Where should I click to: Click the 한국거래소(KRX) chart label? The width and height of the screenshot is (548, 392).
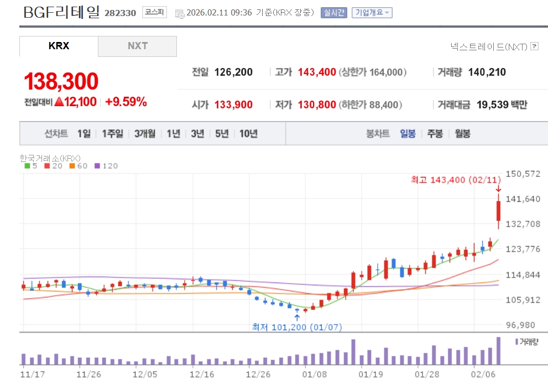(50, 158)
